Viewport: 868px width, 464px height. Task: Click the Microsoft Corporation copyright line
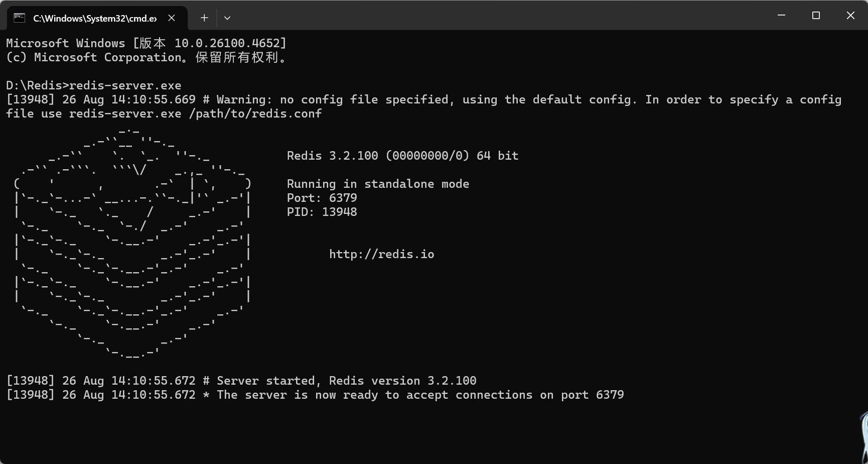point(146,57)
